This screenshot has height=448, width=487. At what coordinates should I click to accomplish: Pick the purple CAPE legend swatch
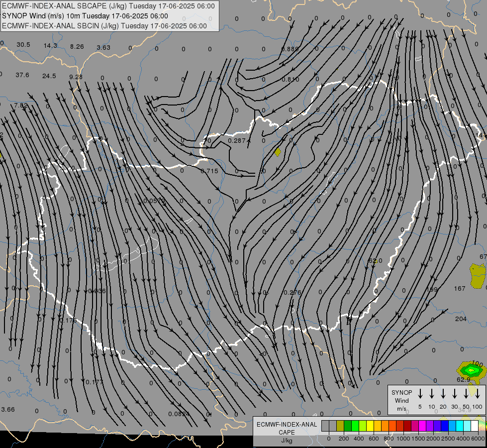point(430,426)
